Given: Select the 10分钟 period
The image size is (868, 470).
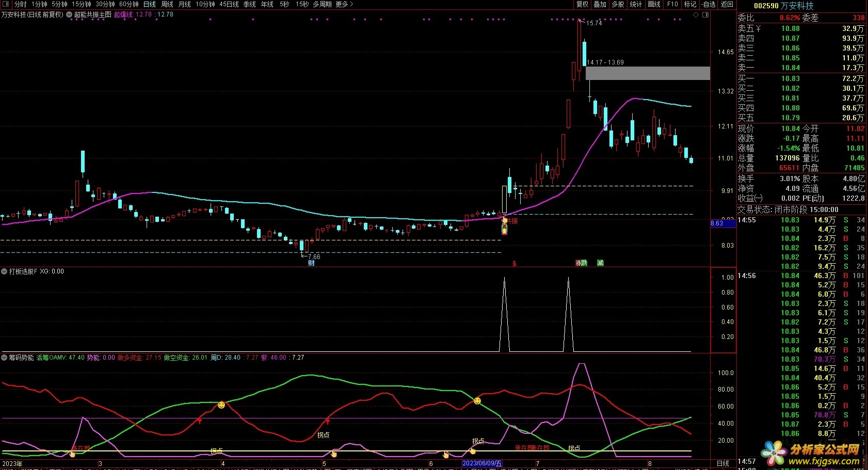Looking at the screenshot, I should click(205, 4).
